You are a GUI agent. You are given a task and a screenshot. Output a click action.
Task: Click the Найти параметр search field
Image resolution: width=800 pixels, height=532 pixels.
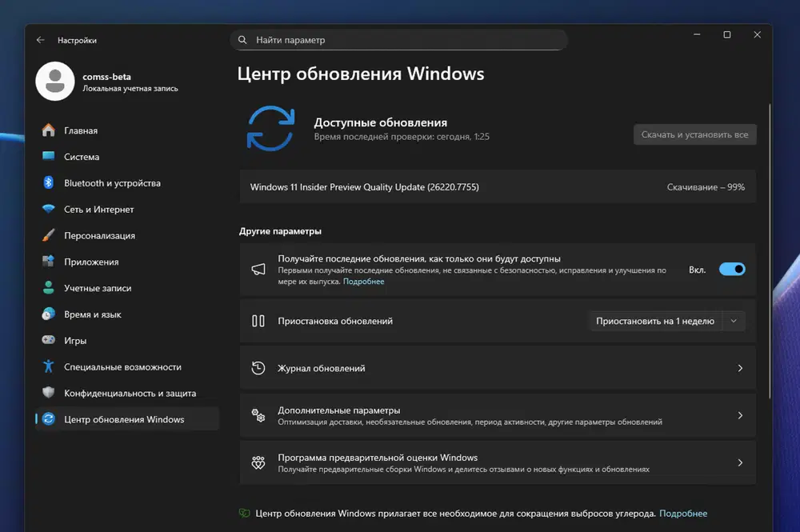[x=400, y=39]
